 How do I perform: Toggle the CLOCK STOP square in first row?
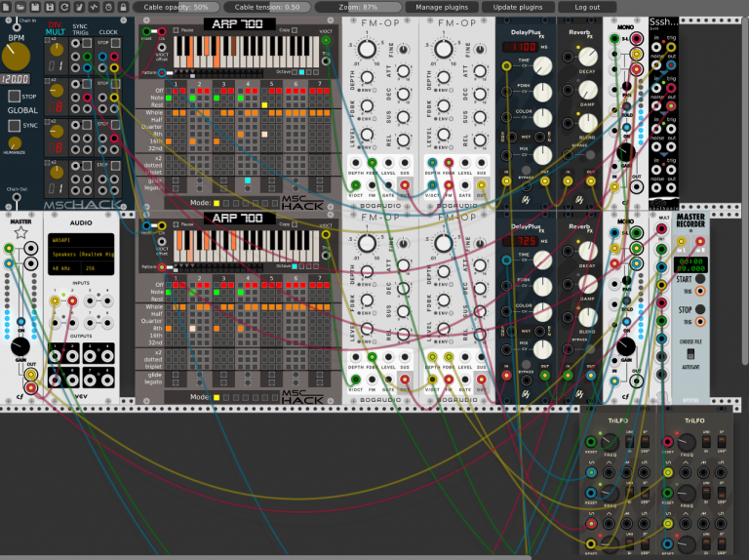[115, 43]
